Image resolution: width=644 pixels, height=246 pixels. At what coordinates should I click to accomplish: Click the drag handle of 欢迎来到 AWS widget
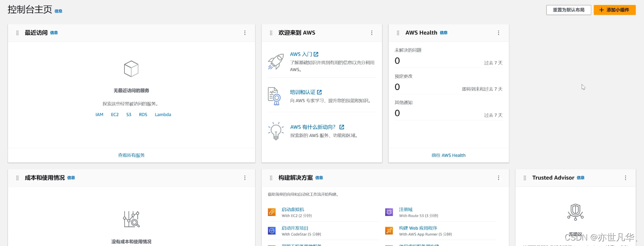(271, 33)
